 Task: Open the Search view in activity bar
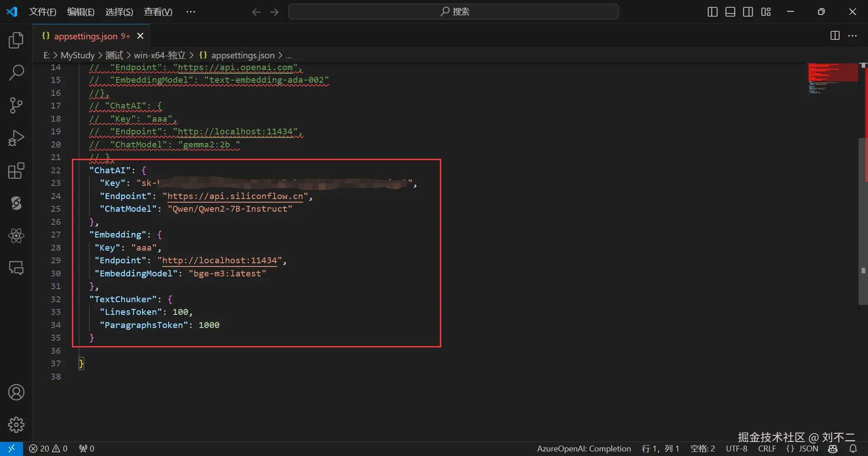point(16,72)
